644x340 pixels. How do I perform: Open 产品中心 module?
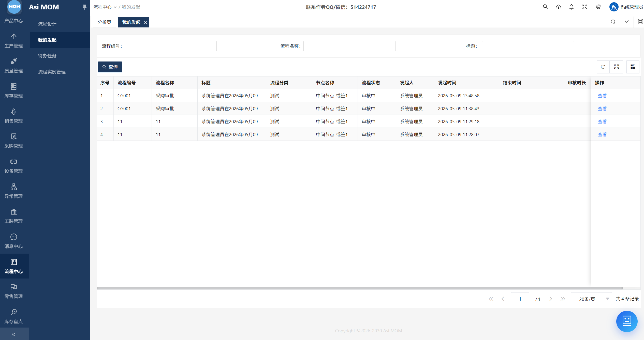click(14, 20)
